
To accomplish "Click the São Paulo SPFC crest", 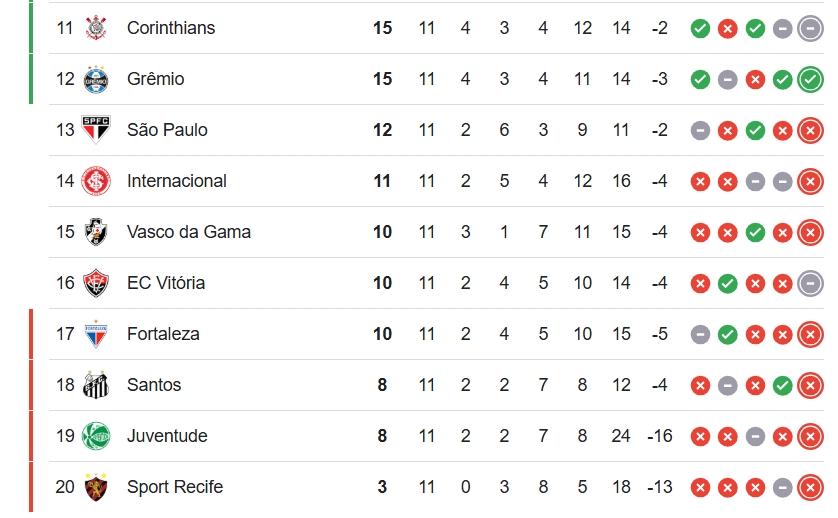I will (x=96, y=130).
